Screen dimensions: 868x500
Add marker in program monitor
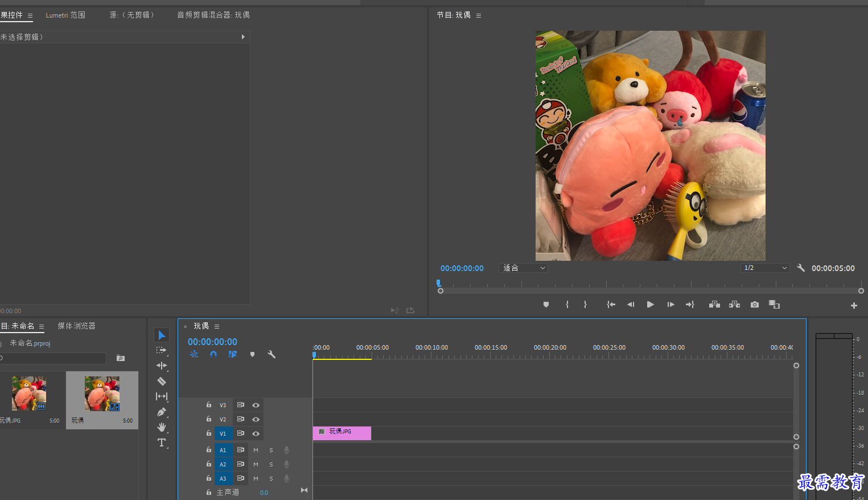pyautogui.click(x=546, y=305)
